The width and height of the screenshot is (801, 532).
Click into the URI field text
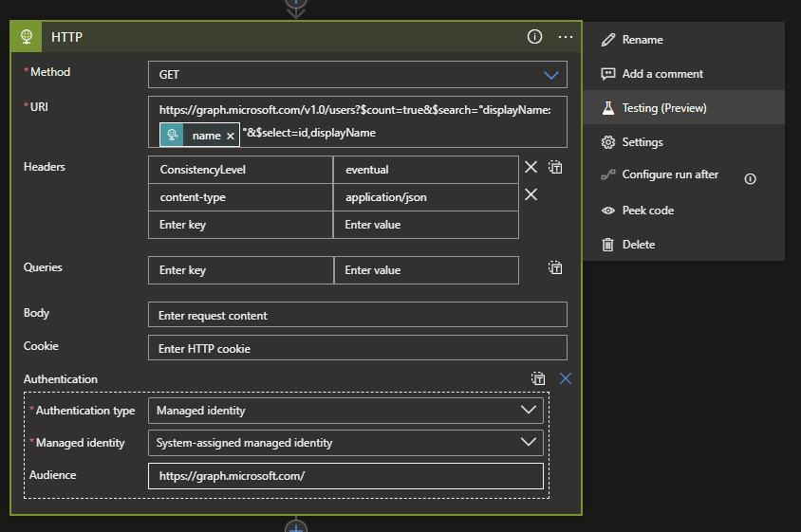358,122
